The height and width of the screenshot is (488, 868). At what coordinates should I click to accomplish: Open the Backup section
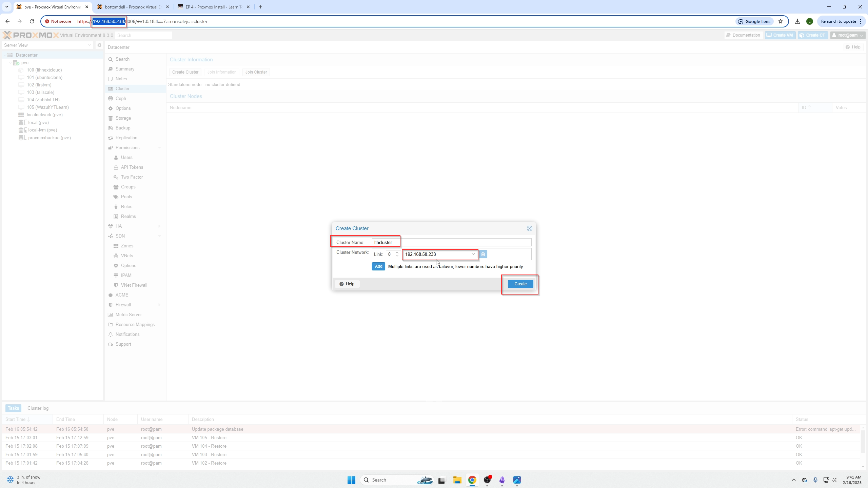click(122, 128)
